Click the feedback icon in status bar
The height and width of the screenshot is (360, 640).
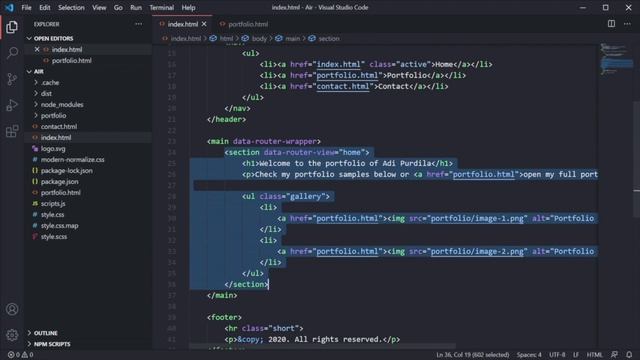tap(614, 355)
